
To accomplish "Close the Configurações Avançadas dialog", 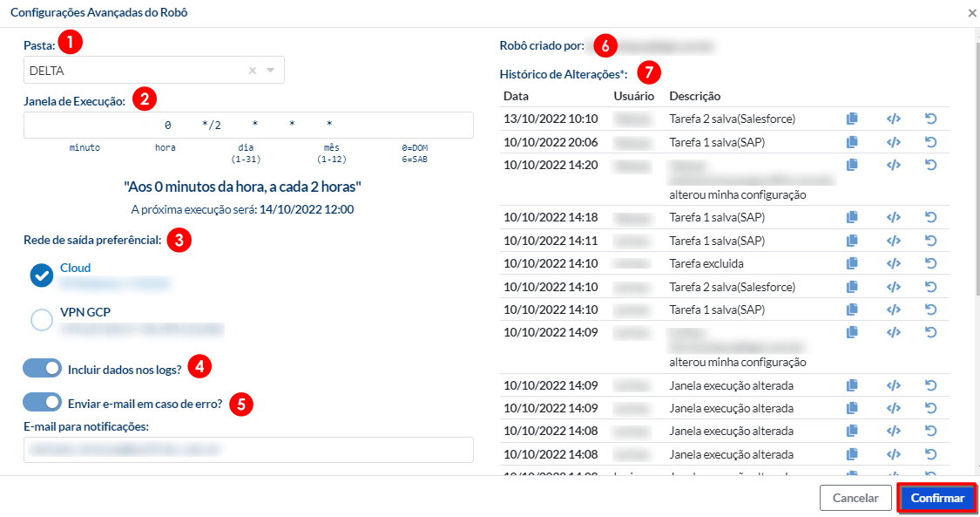I will [x=972, y=12].
